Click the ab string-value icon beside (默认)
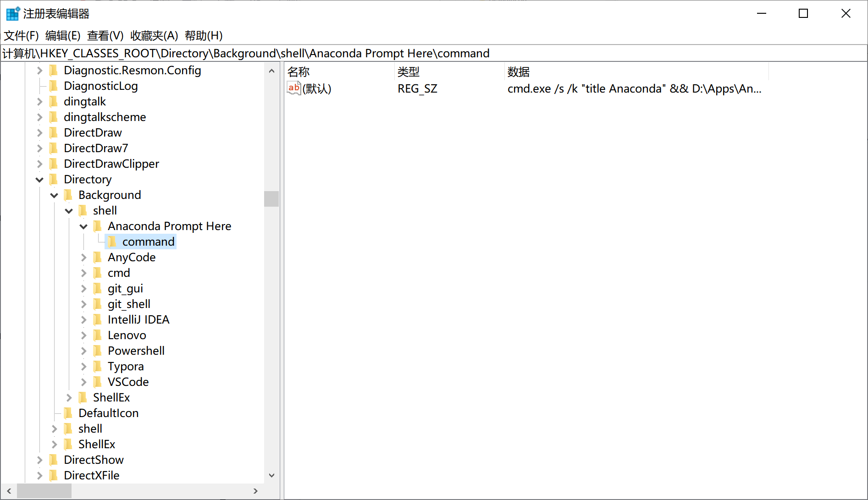Image resolution: width=868 pixels, height=500 pixels. pos(293,88)
